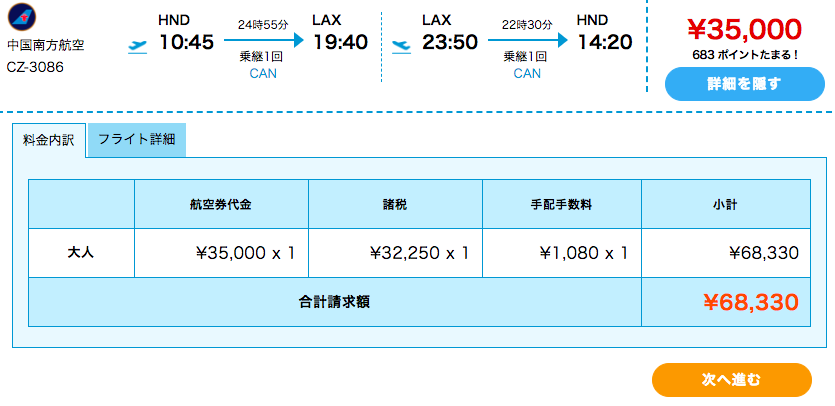This screenshot has width=835, height=406.
Task: Click the outbound CAN transfer link
Action: click(263, 74)
